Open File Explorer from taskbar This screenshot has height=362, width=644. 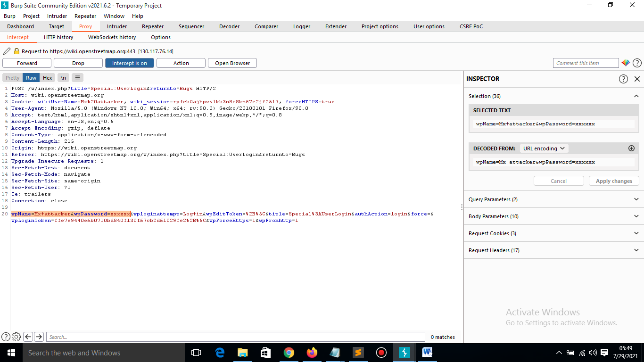point(243,353)
